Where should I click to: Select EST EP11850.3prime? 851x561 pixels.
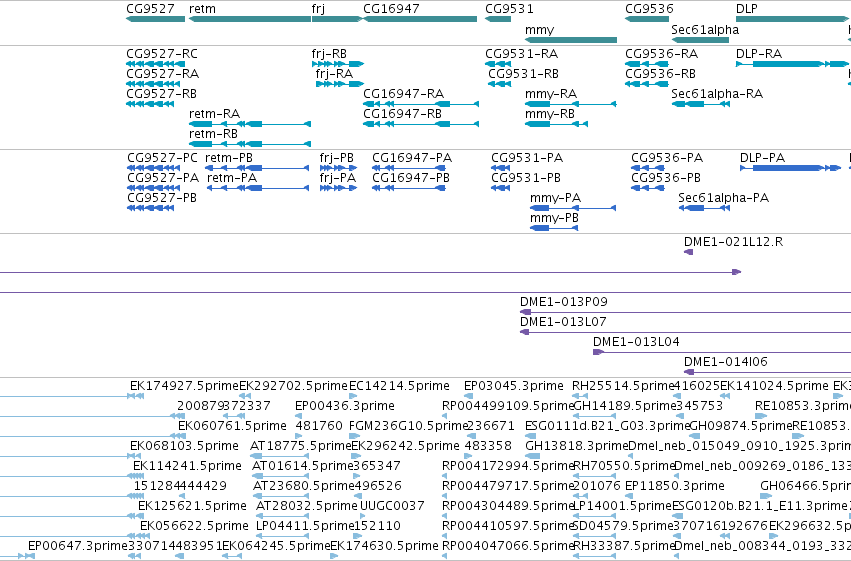pyautogui.click(x=675, y=486)
